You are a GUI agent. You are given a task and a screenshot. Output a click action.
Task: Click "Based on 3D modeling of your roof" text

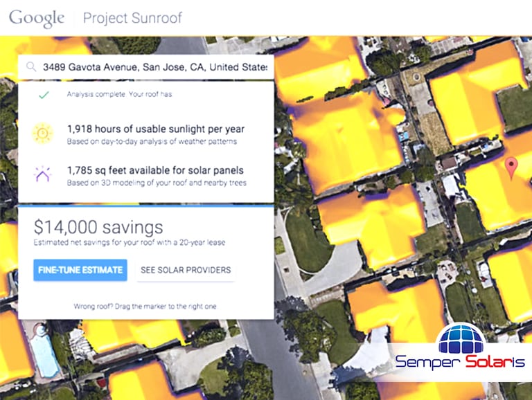point(157,183)
